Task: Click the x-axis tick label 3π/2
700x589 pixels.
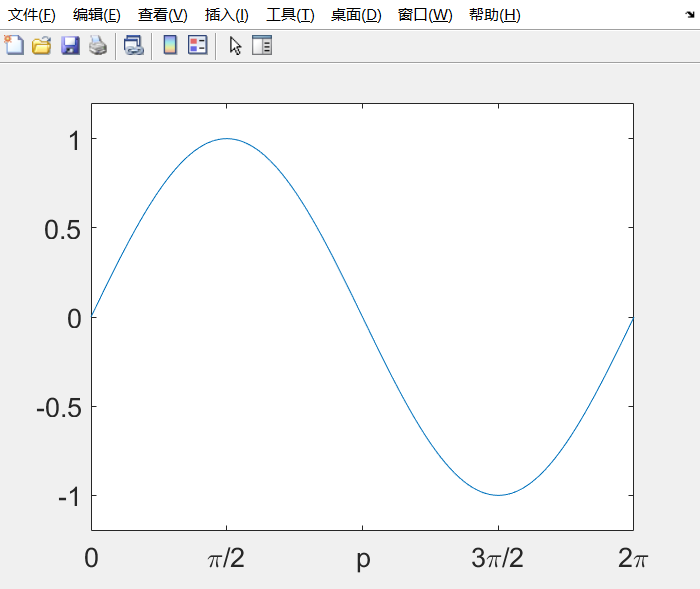Action: [497, 558]
